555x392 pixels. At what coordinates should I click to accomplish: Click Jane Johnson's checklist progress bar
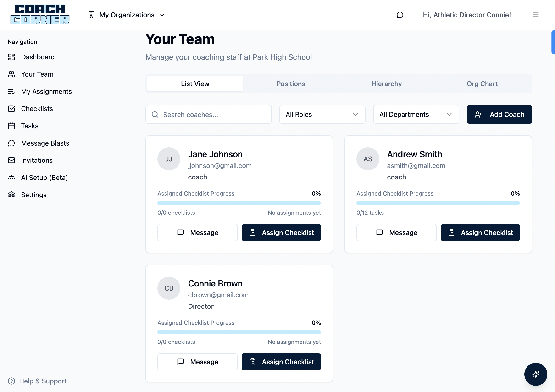239,203
